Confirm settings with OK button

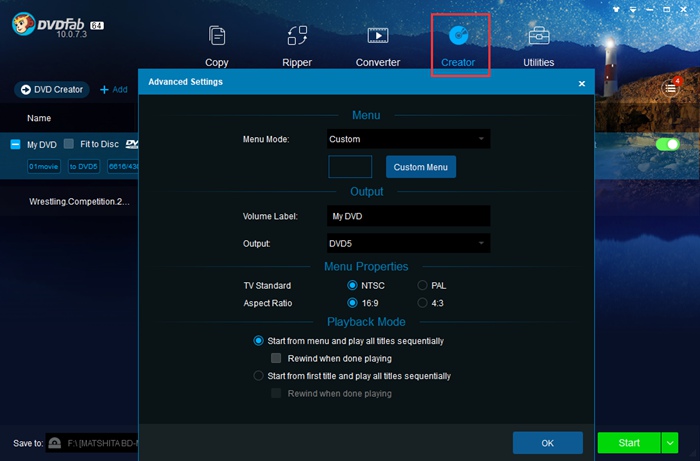coord(547,443)
